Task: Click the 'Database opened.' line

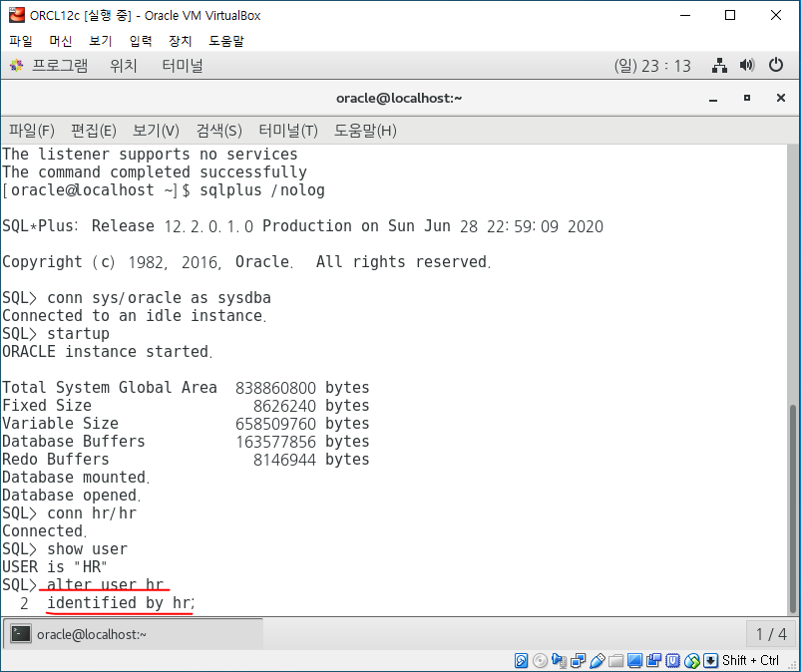Action: pyautogui.click(x=71, y=495)
